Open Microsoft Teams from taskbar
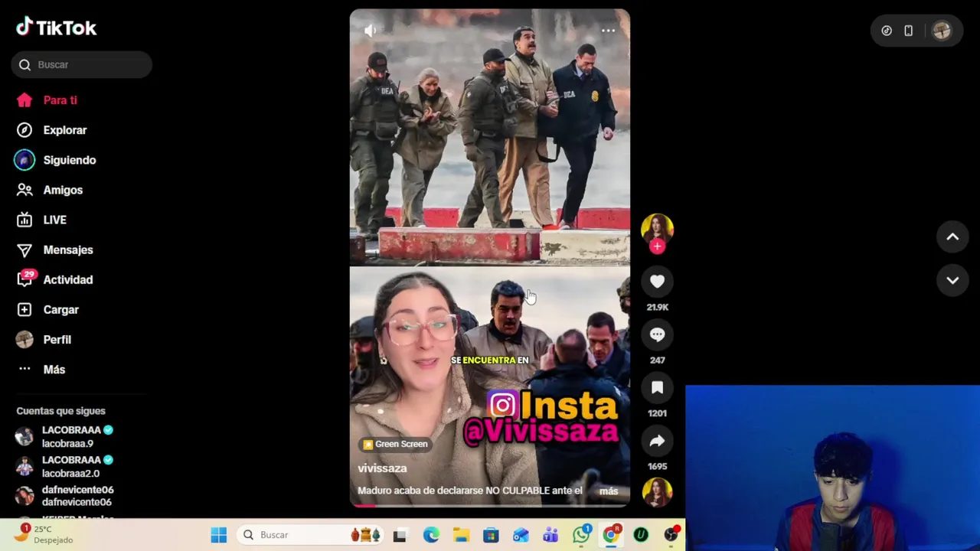980x551 pixels. (x=550, y=535)
